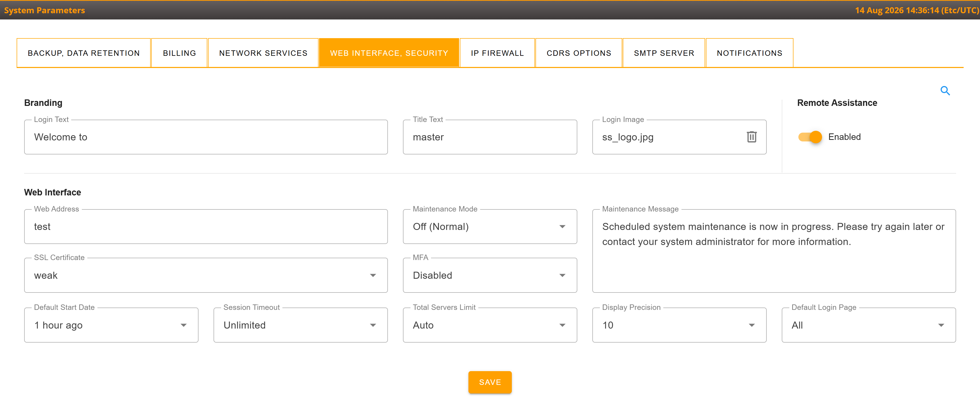Delete the ss_logo.jpg login image
The height and width of the screenshot is (402, 980).
[x=751, y=137]
